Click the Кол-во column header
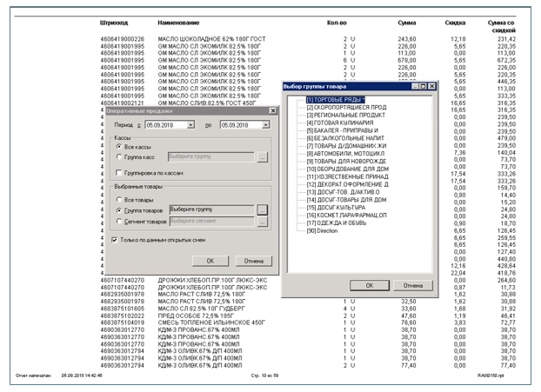Image resolution: width=541 pixels, height=392 pixels. coord(337,23)
